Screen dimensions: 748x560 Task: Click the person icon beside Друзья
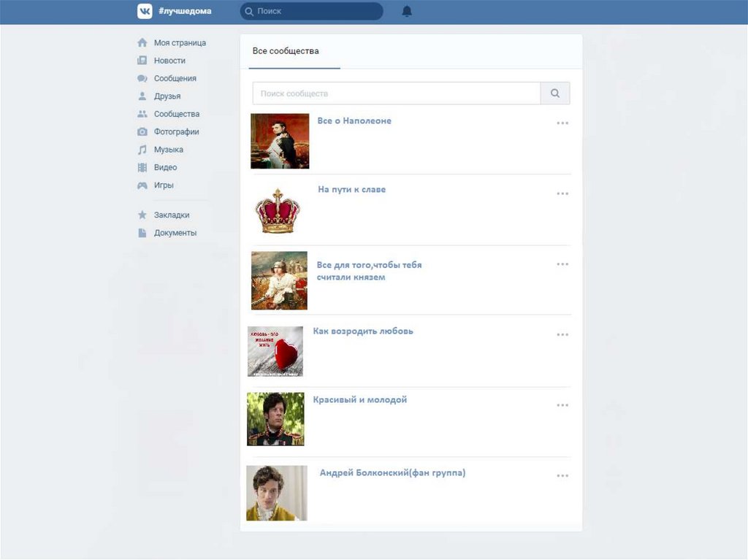point(142,96)
